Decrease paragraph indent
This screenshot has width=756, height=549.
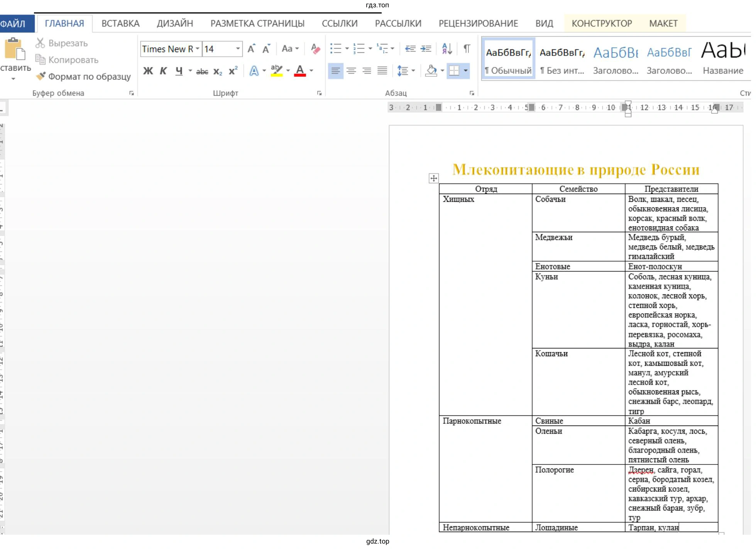click(410, 49)
